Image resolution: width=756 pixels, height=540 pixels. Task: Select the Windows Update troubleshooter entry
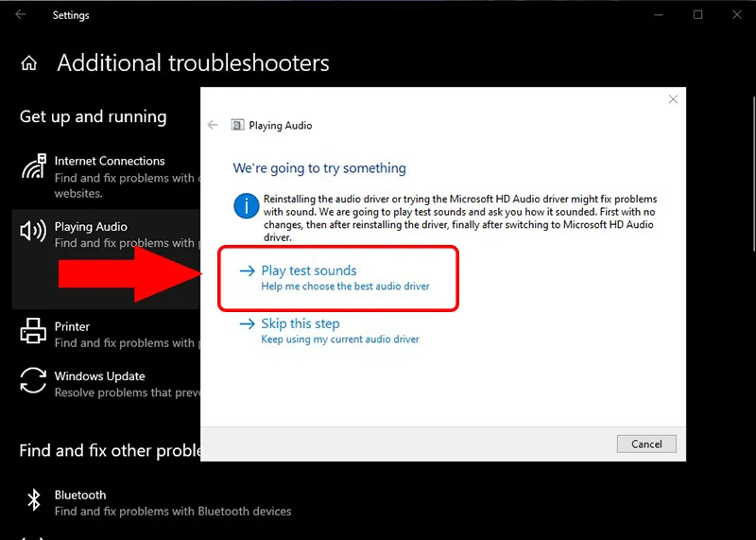coord(99,375)
